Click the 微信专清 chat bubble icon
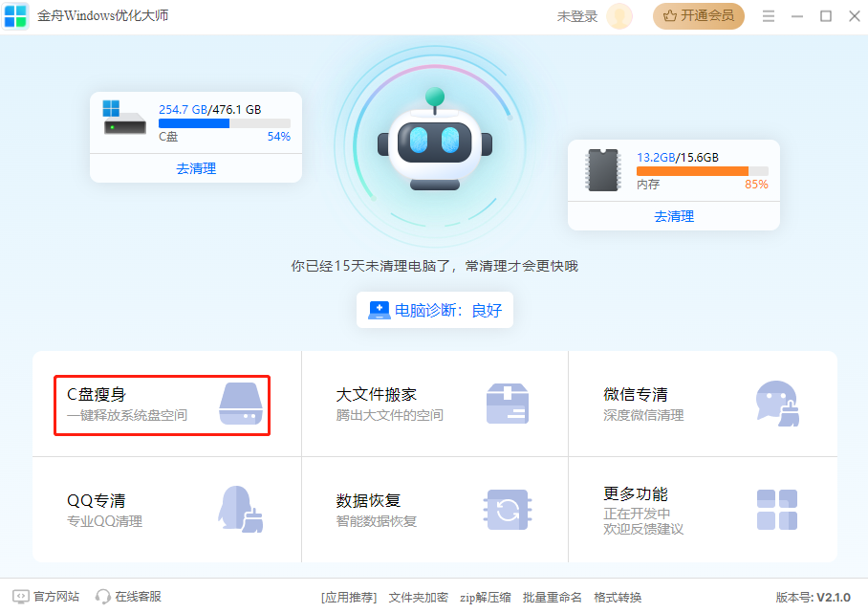This screenshot has height=613, width=868. [776, 404]
